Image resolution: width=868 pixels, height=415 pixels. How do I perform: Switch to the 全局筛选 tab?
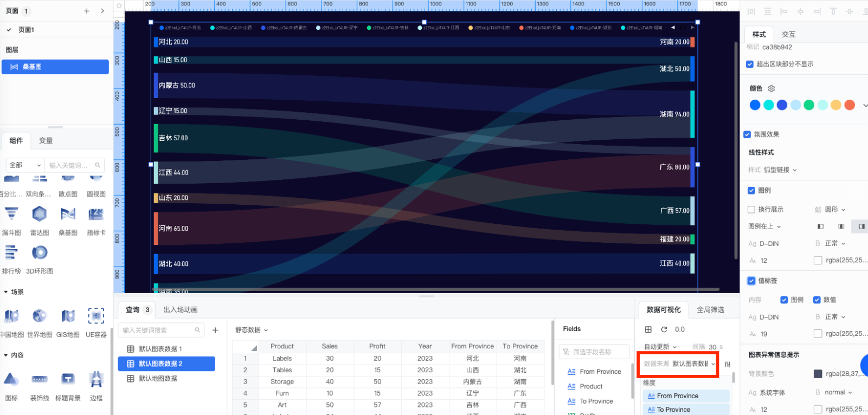[710, 310]
